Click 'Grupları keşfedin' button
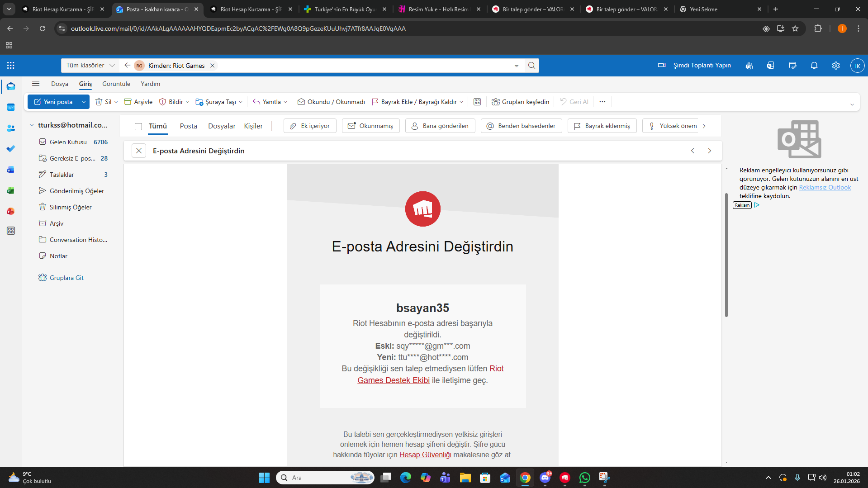 coord(521,102)
